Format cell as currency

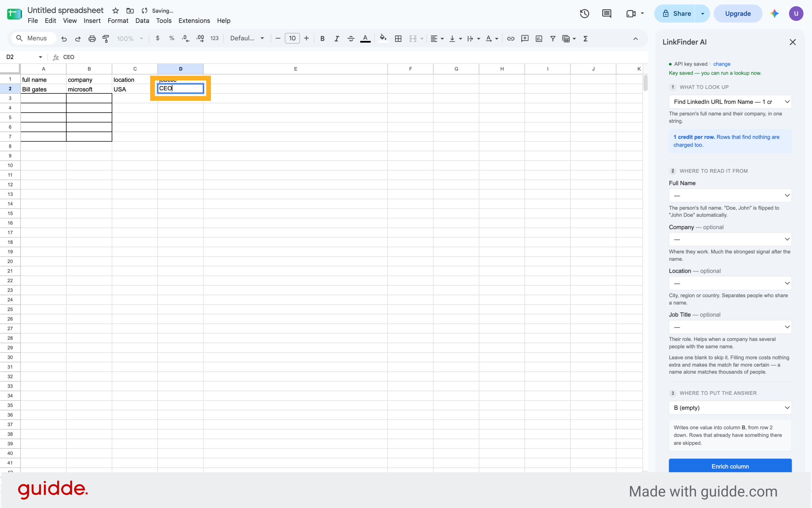pyautogui.click(x=158, y=38)
